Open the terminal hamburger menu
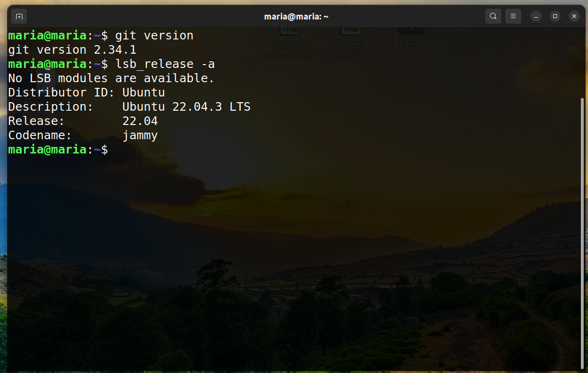The image size is (588, 373). tap(513, 17)
